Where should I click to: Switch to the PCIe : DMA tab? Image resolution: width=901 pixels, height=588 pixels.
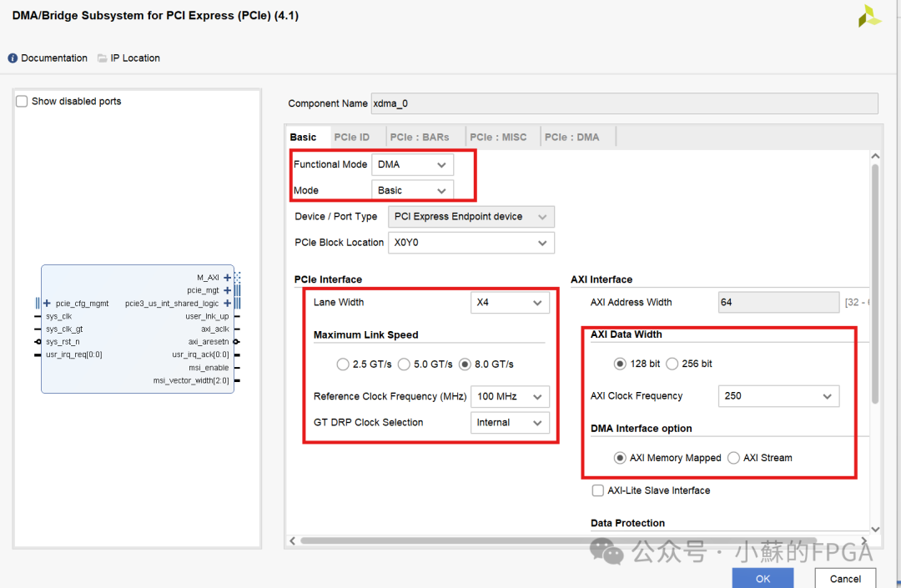tap(571, 138)
